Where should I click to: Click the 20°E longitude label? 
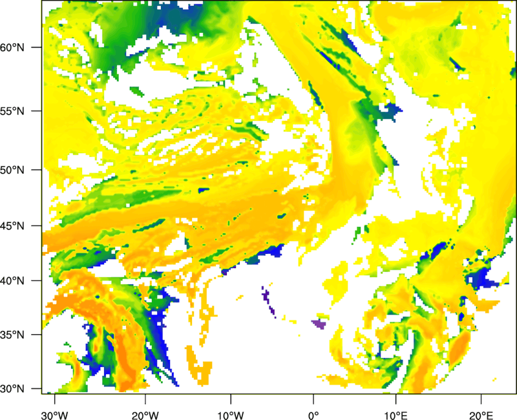coord(481,415)
